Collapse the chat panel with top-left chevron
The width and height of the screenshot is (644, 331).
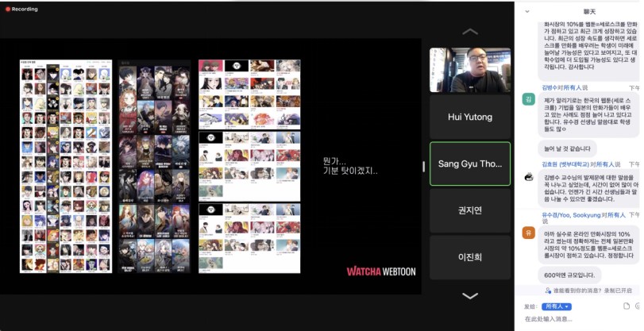[526, 11]
